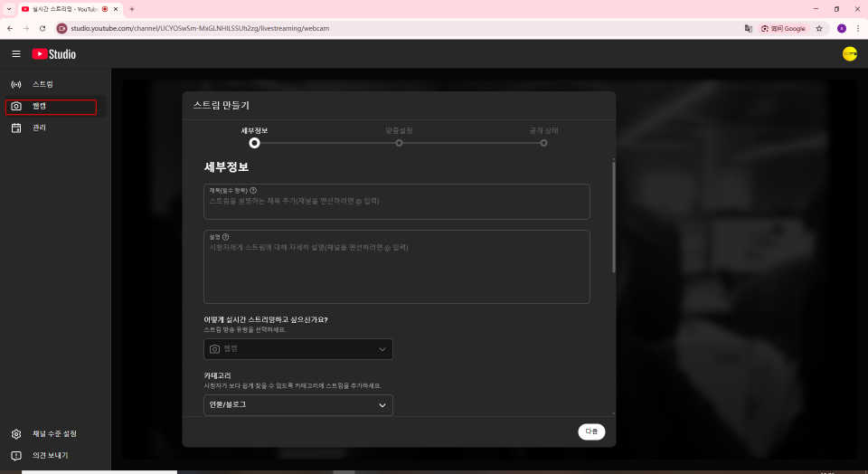The height and width of the screenshot is (474, 868).
Task: Click the 의견 보내기 feedback icon
Action: [16, 456]
